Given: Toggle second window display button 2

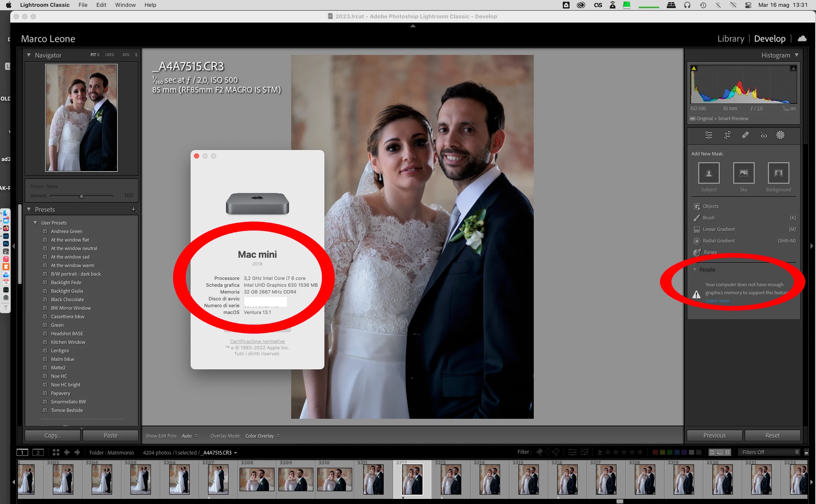Looking at the screenshot, I should click(38, 452).
